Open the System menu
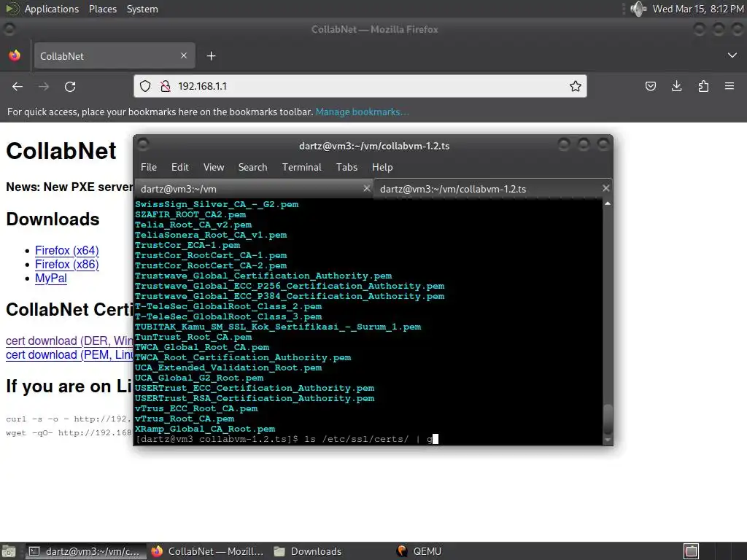 (x=142, y=9)
